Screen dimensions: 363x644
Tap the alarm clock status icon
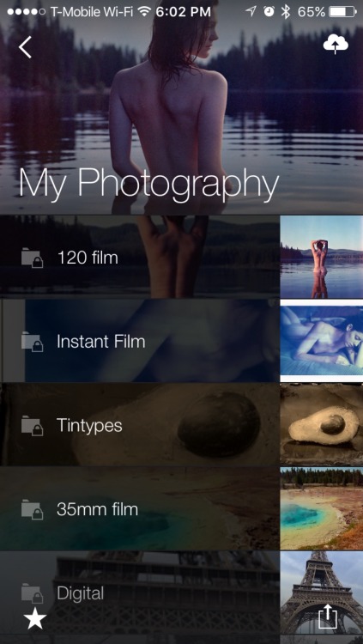(x=269, y=12)
